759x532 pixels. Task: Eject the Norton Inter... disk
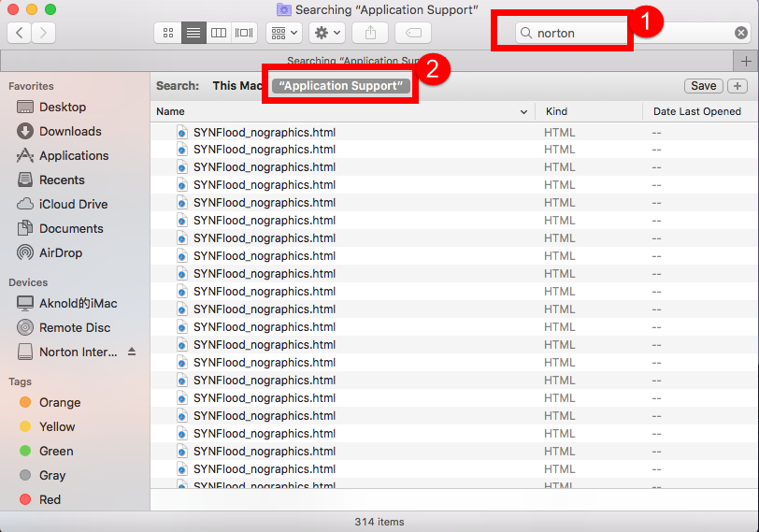(x=132, y=352)
